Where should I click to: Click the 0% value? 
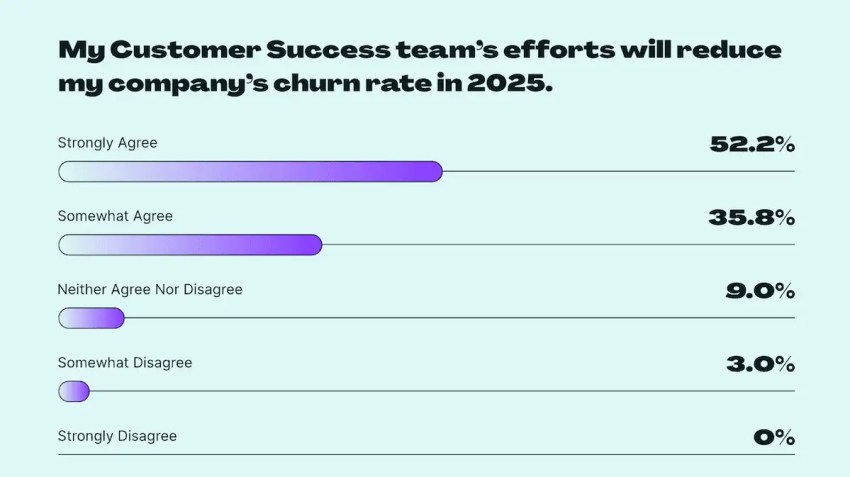tap(774, 437)
